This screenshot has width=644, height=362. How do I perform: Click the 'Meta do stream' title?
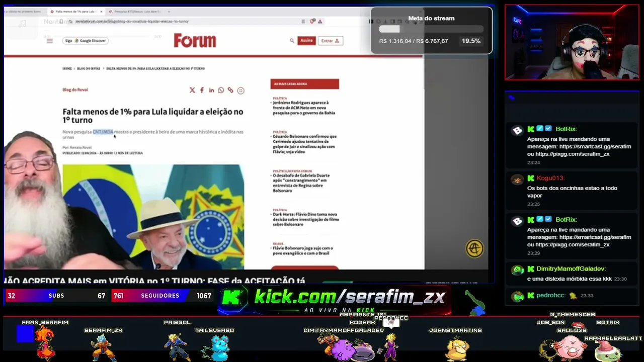(x=431, y=18)
